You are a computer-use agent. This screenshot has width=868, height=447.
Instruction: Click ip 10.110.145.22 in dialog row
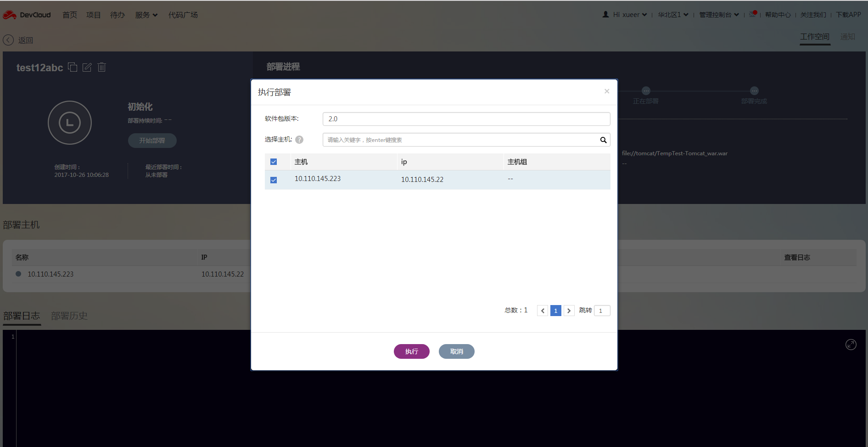click(422, 180)
